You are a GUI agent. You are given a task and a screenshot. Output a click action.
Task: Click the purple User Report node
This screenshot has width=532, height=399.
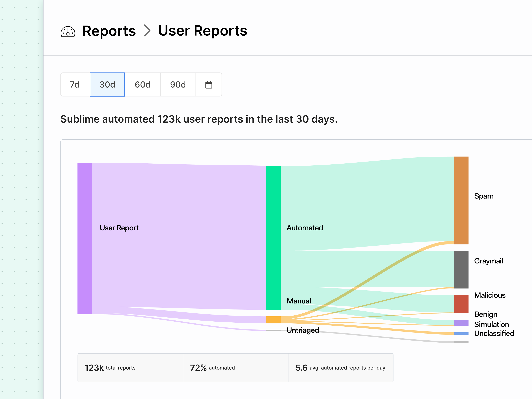pyautogui.click(x=85, y=238)
